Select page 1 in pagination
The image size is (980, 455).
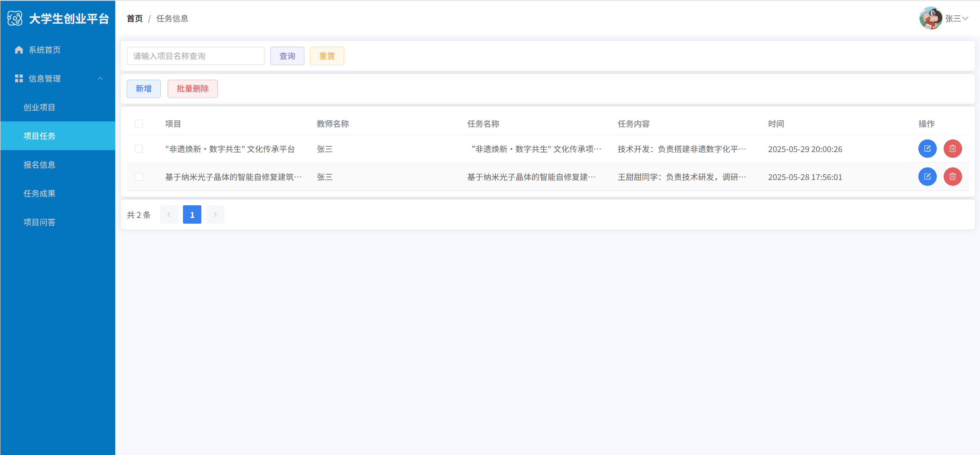[x=192, y=214]
